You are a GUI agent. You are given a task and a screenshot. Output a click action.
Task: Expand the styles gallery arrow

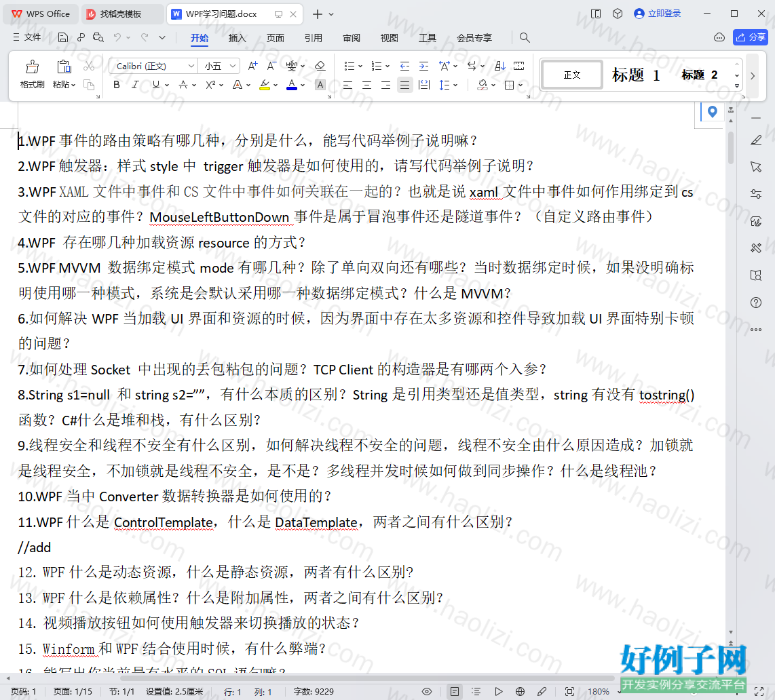737,86
